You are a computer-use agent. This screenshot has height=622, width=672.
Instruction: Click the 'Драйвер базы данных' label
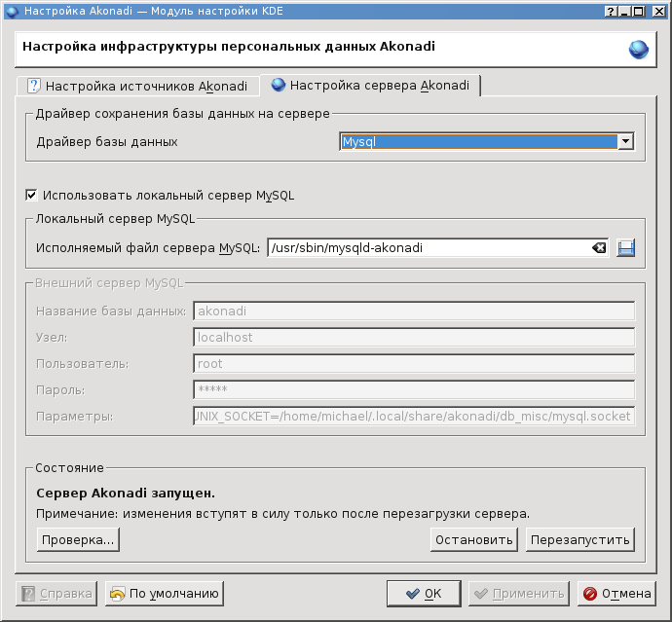click(107, 142)
